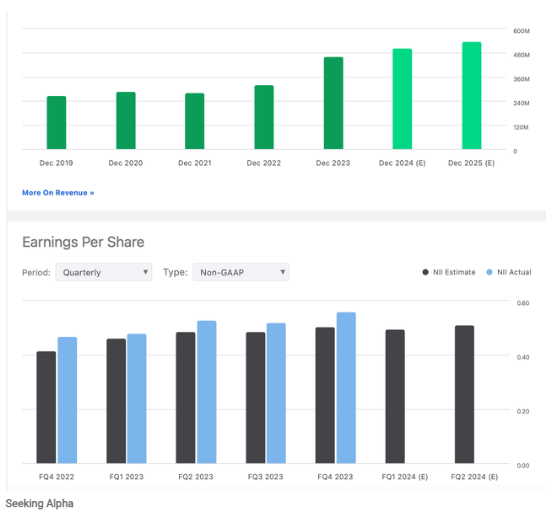Click the FQ2 2024 (E) axis label

[475, 477]
